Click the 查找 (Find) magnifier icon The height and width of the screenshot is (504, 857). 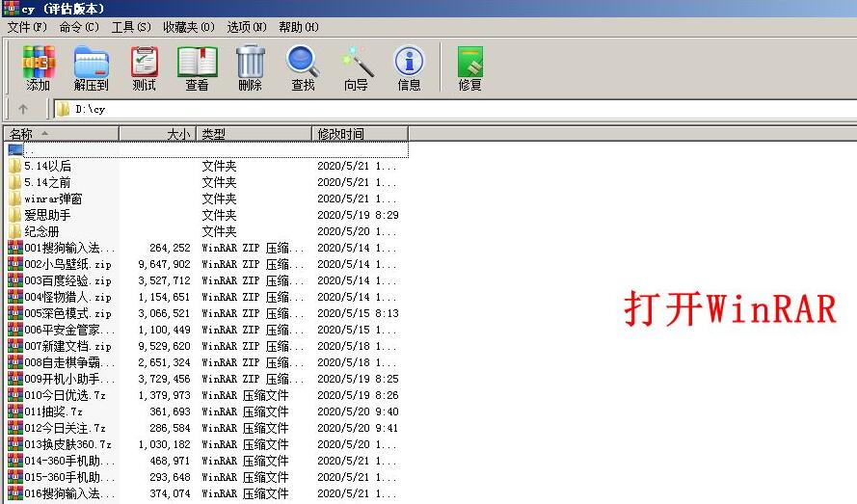303,67
